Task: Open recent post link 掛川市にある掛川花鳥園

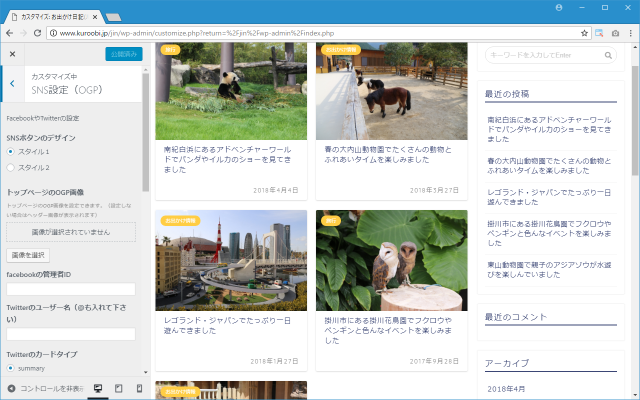Action: tap(549, 233)
